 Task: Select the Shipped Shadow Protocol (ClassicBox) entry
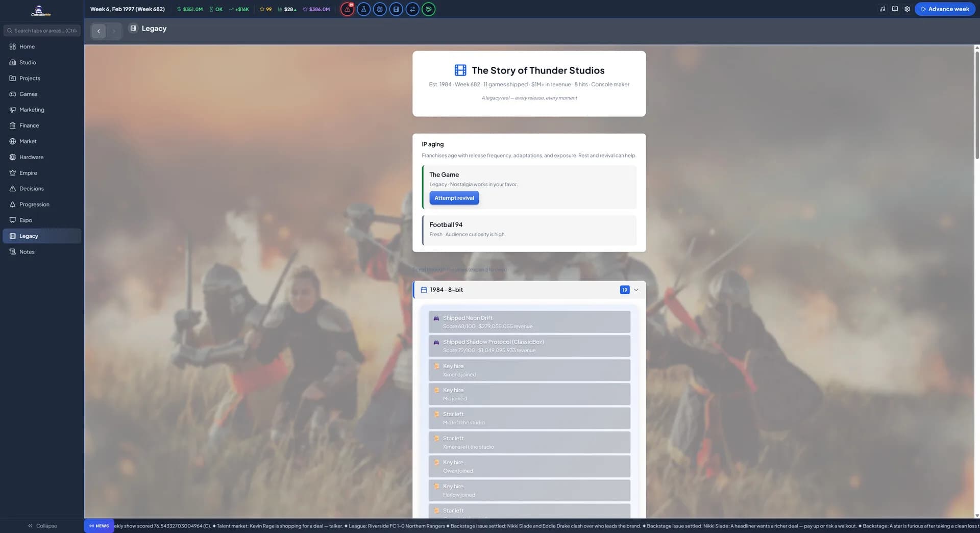529,346
